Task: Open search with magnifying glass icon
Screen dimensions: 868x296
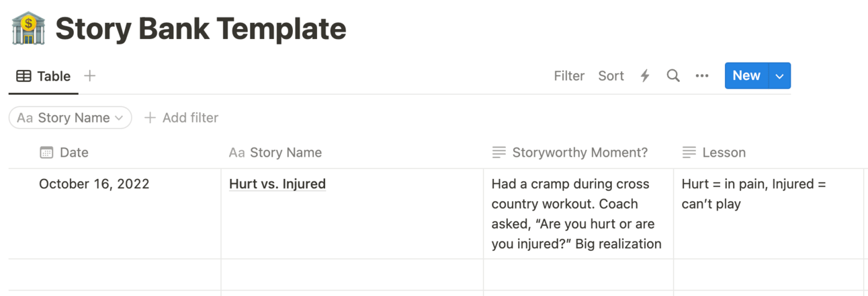Action: coord(673,76)
